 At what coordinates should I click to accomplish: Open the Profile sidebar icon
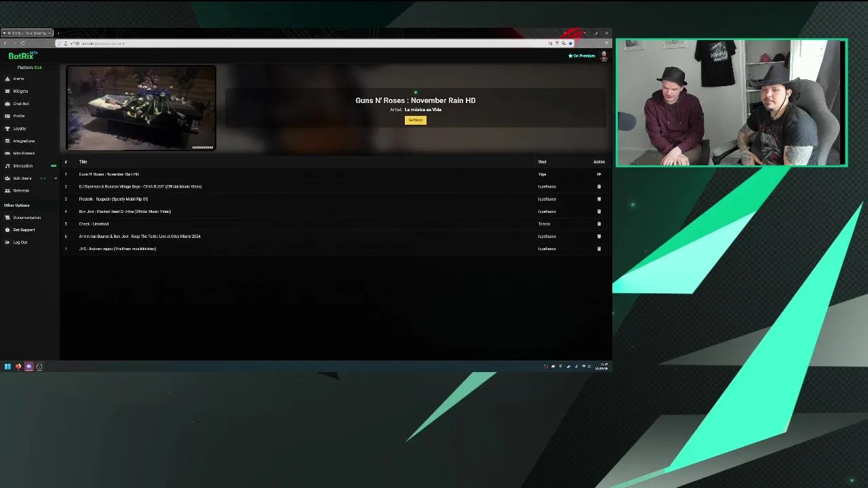(7, 116)
